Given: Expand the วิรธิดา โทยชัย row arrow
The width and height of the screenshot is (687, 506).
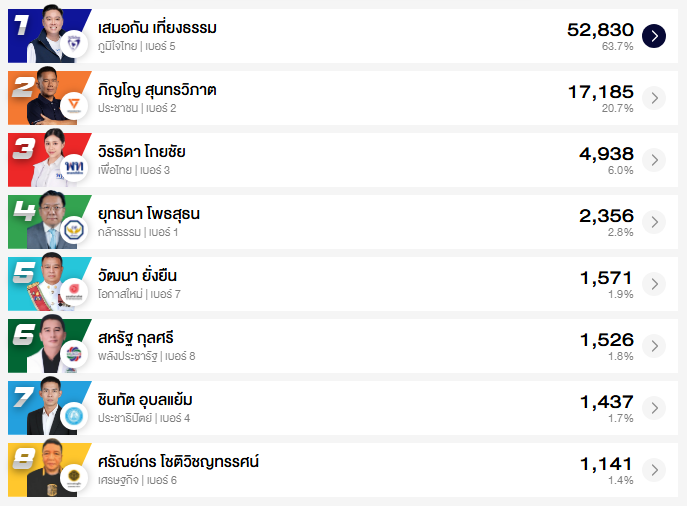Looking at the screenshot, I should pos(653,160).
